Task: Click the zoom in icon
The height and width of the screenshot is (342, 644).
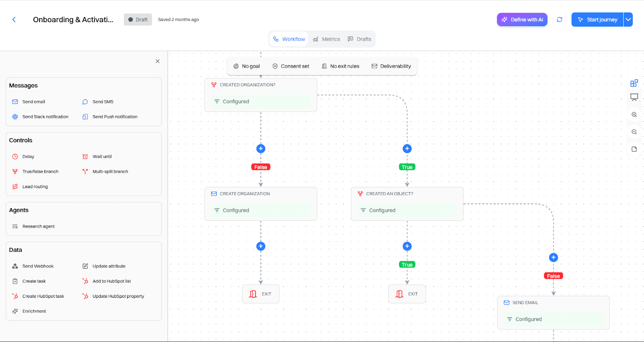Action: pyautogui.click(x=634, y=115)
